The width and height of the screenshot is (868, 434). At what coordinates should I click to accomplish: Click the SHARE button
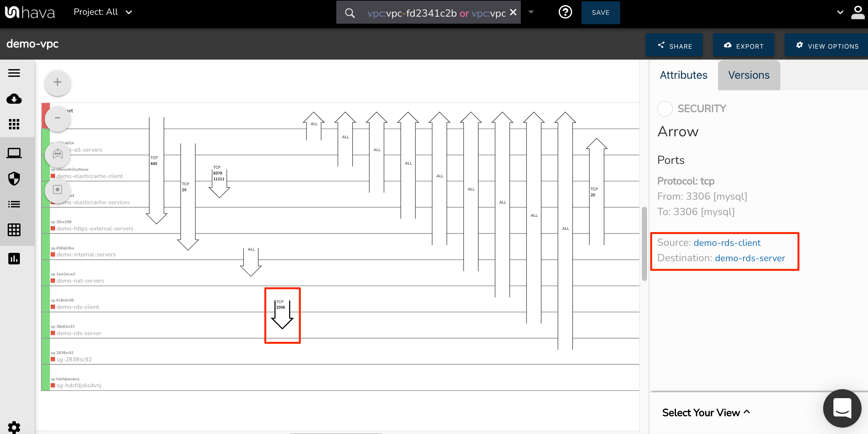point(674,45)
